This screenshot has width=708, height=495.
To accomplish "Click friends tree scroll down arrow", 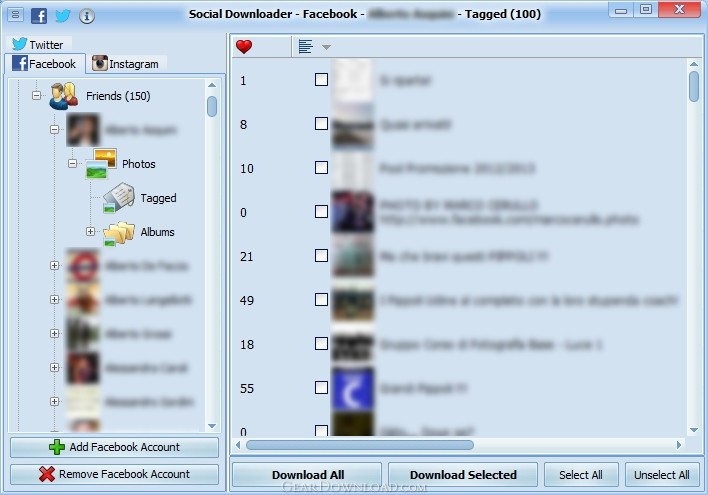I will [x=212, y=426].
